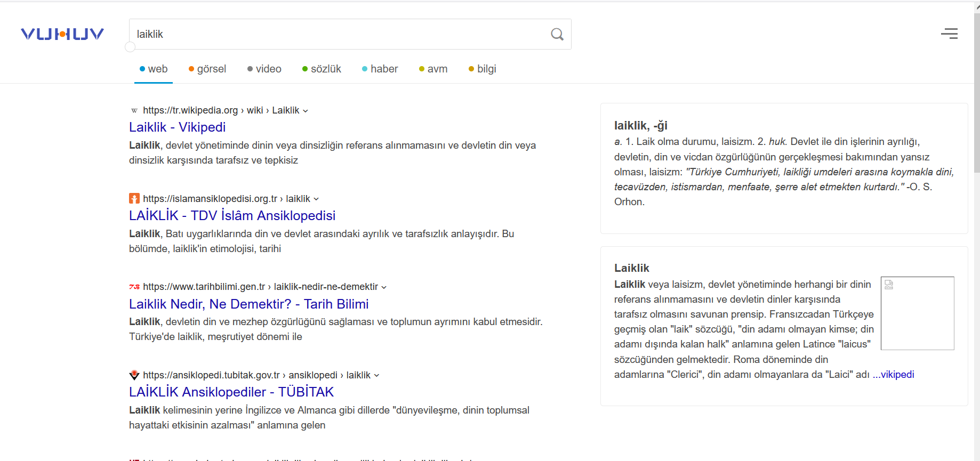Open the hamburger menu icon
This screenshot has width=980, height=461.
pos(949,34)
